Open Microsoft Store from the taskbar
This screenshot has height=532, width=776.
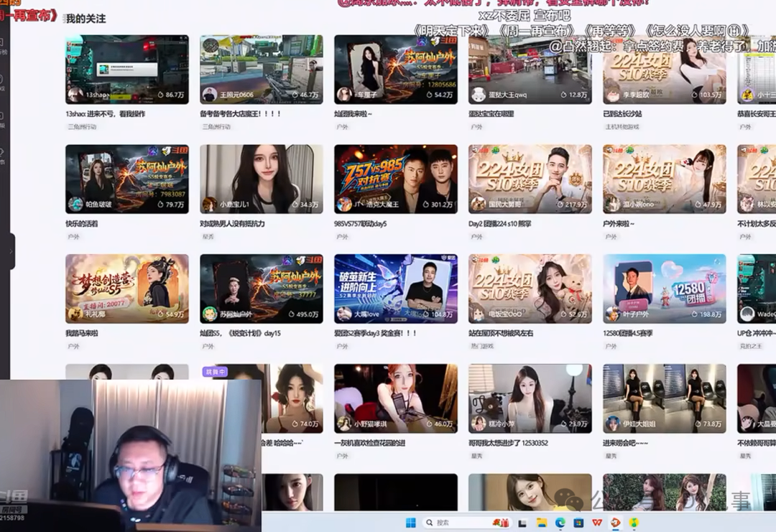click(x=578, y=523)
